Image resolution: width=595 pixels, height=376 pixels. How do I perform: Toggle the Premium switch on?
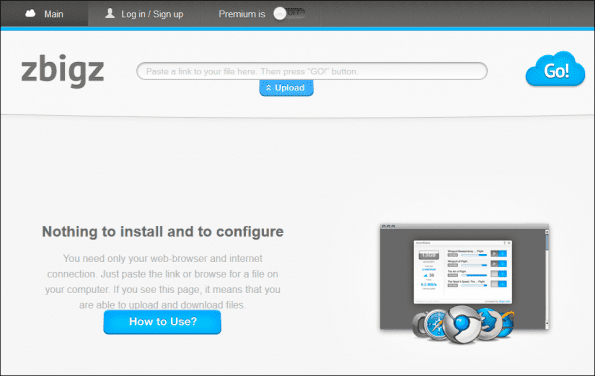(289, 14)
